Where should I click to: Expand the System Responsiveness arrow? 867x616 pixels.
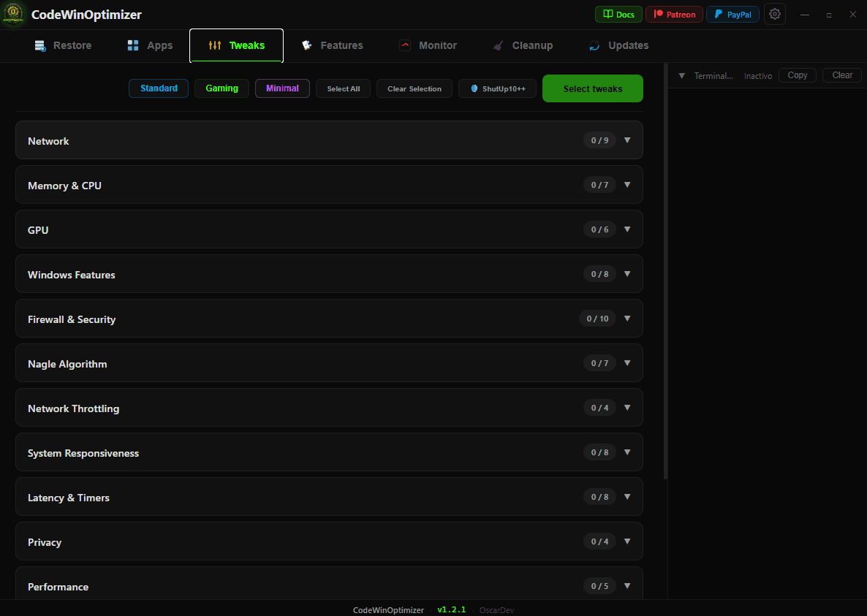pos(627,452)
